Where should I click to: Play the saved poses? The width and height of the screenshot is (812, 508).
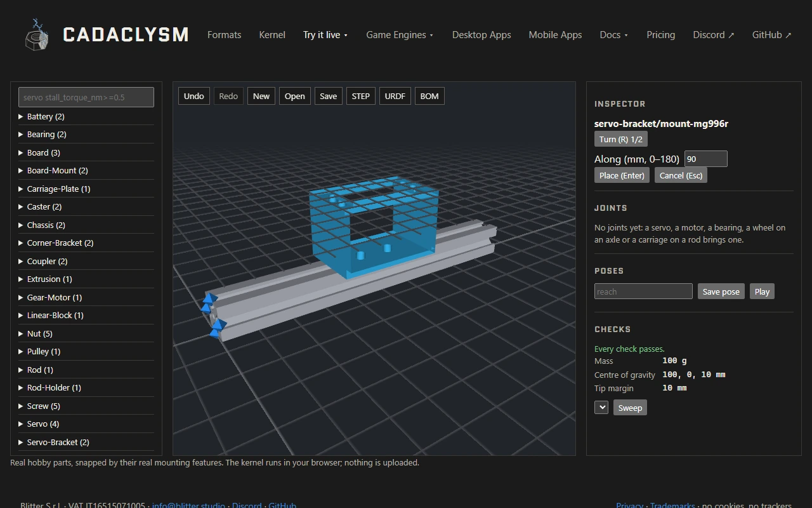point(762,291)
